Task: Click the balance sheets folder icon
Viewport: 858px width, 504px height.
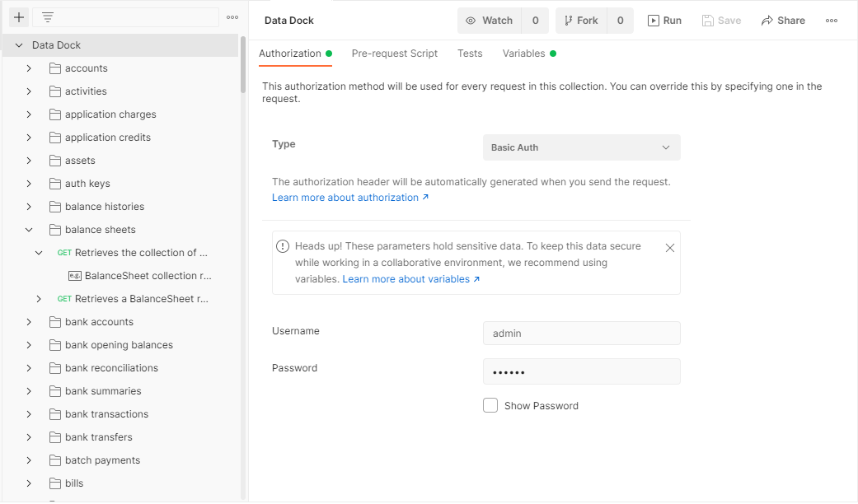Action: (x=54, y=230)
